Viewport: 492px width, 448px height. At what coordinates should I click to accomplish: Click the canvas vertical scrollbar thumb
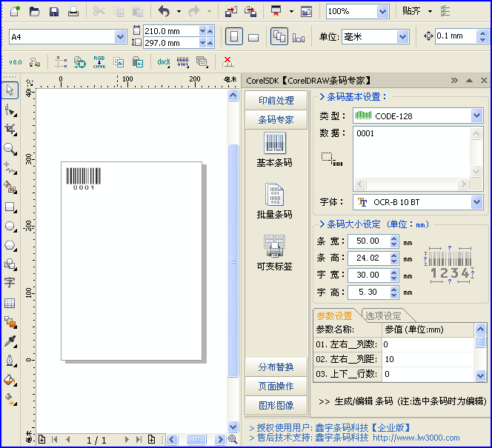[x=233, y=261]
